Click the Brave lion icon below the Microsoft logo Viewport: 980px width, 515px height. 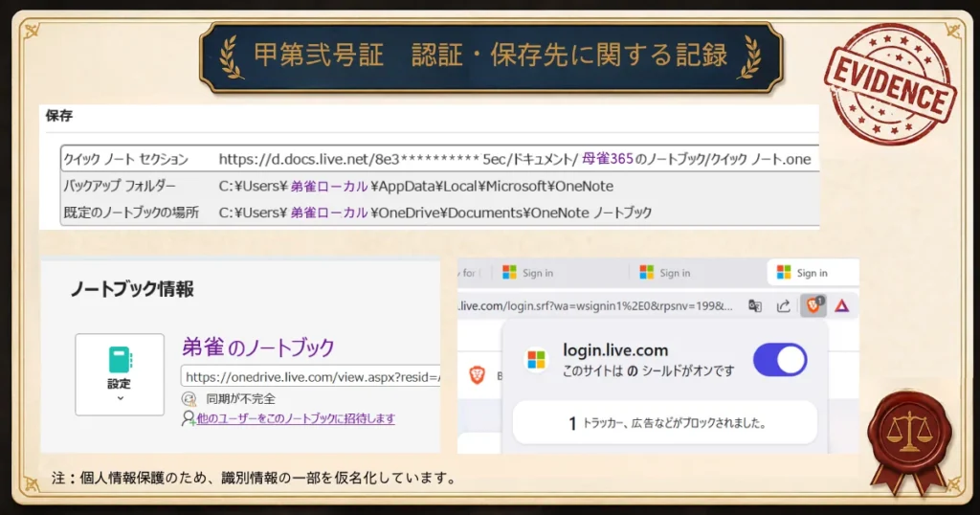[x=477, y=375]
